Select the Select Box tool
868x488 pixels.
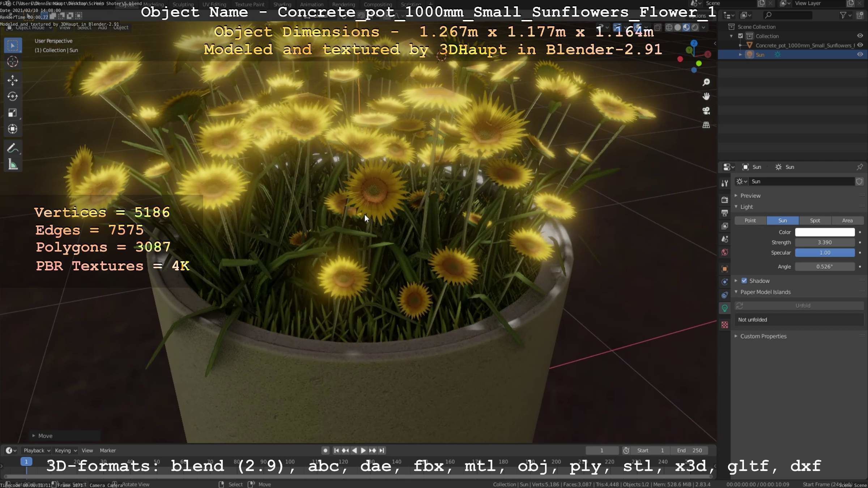pos(13,46)
